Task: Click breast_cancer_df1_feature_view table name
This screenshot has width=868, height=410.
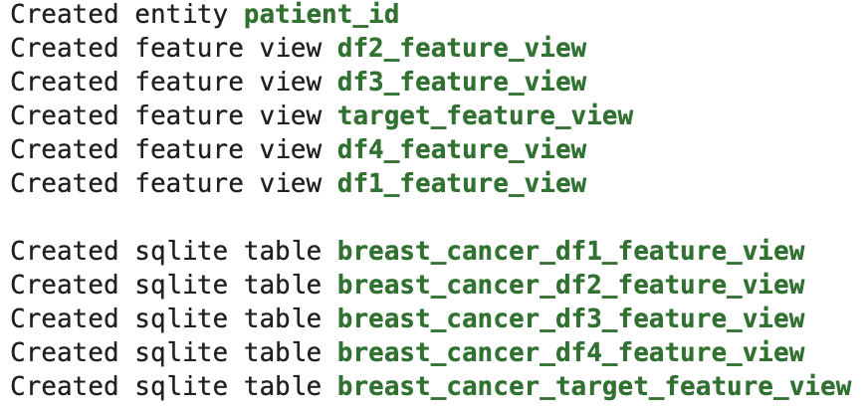Action: click(570, 251)
